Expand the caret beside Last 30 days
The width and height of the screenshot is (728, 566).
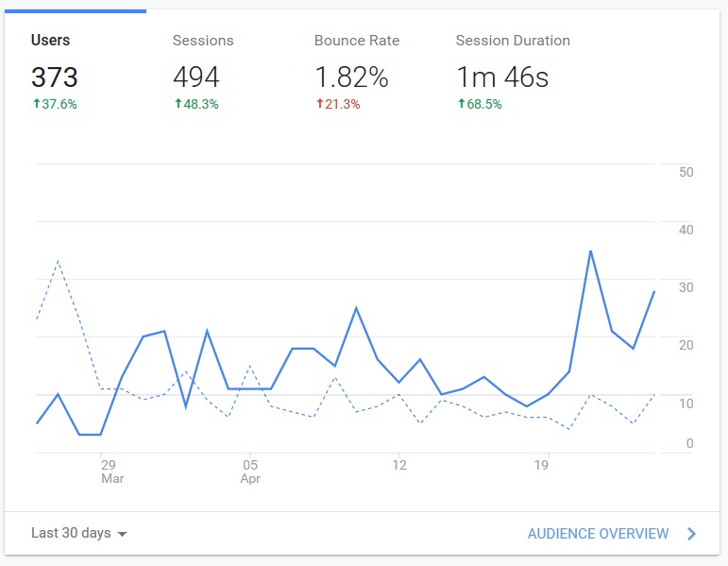pos(122,534)
